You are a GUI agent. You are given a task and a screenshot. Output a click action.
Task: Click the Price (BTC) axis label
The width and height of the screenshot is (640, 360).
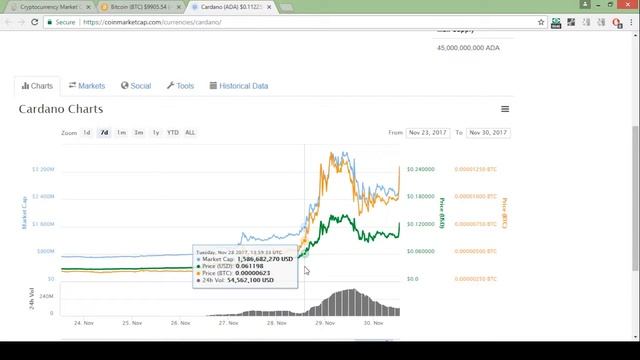tap(504, 213)
